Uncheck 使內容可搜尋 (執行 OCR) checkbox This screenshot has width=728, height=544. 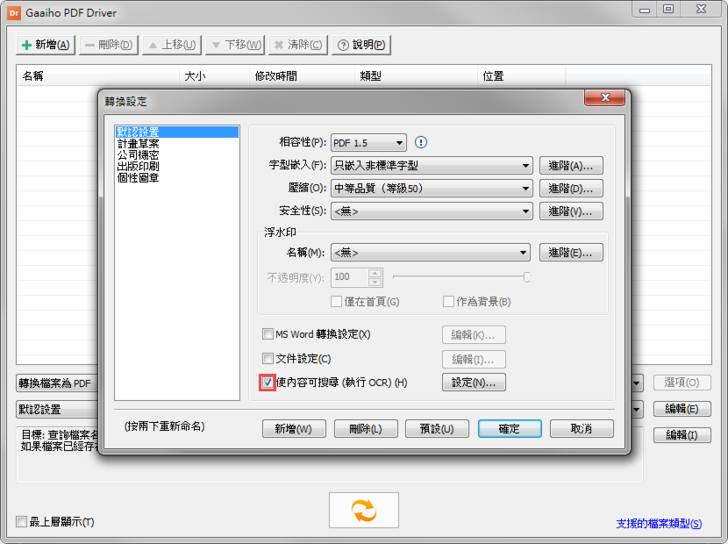tap(267, 382)
